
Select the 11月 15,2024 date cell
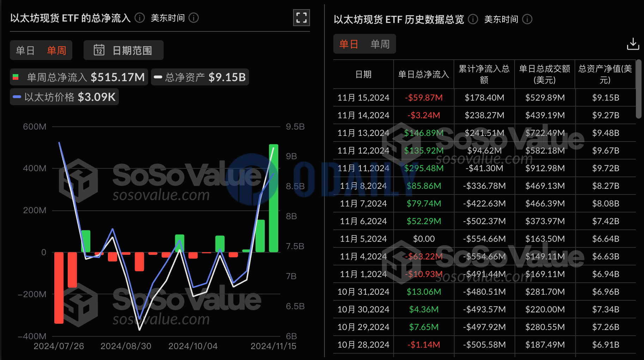coord(364,97)
